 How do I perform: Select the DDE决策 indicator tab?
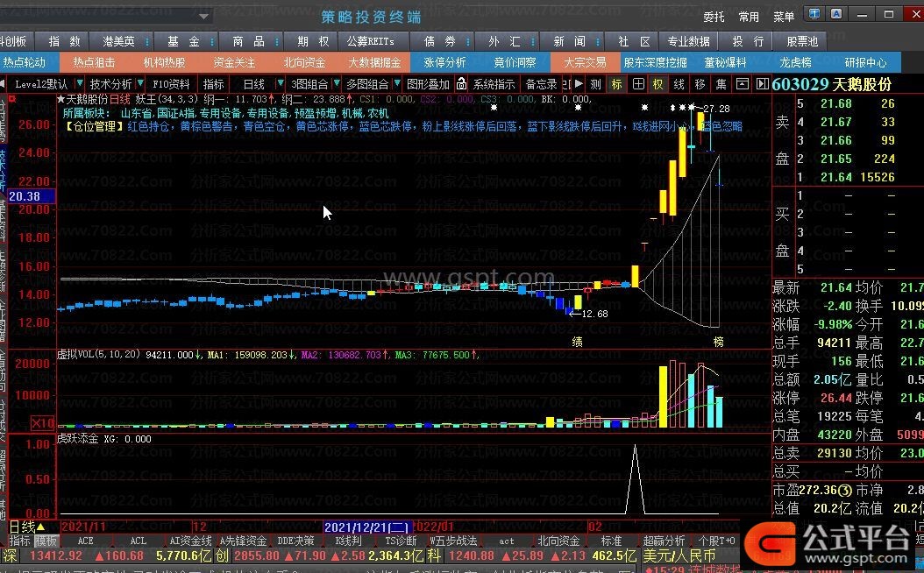coord(295,541)
